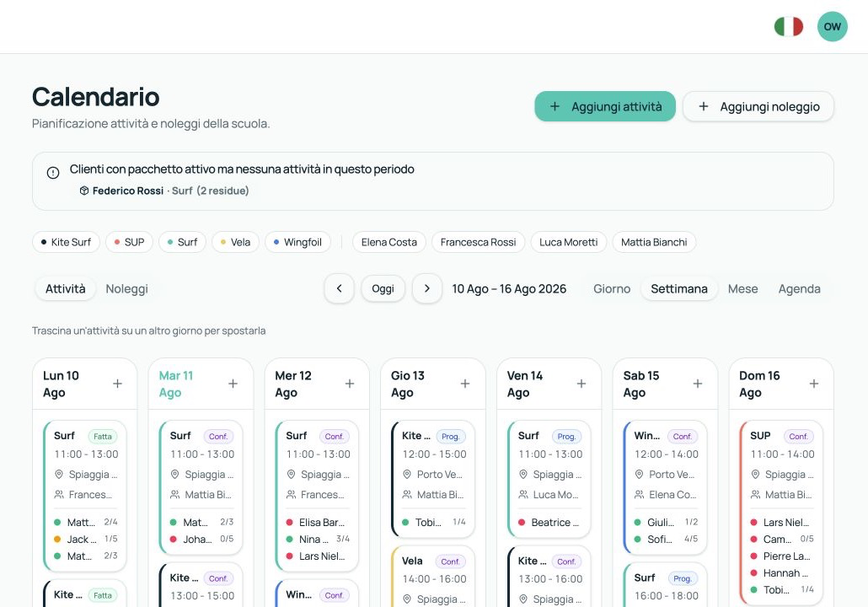
Task: Go to previous week with left chevron
Action: tap(339, 288)
